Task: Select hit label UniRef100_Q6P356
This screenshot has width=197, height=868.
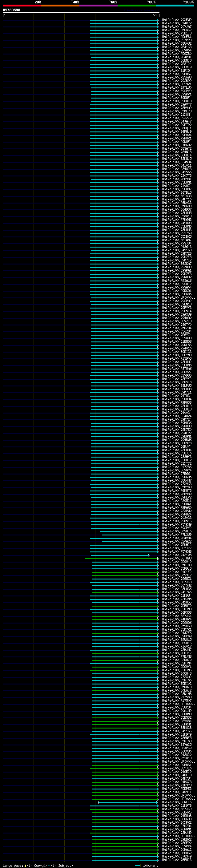Action: click(x=177, y=612)
